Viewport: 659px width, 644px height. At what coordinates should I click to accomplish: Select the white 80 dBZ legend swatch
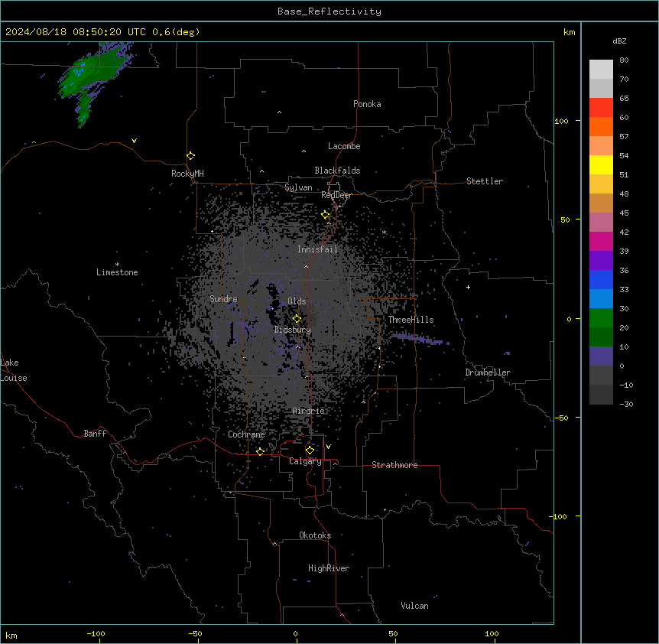point(601,69)
